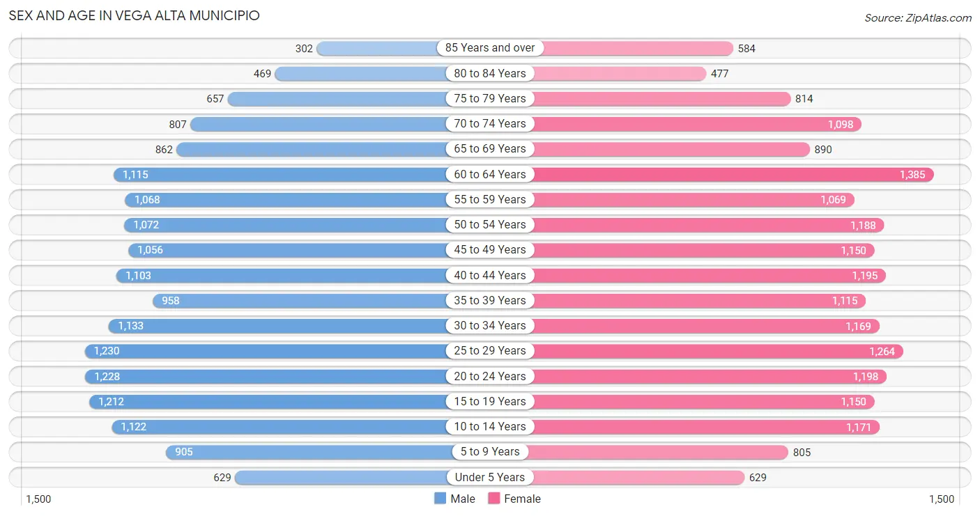Click the female bar for 60 to 64 Years
The height and width of the screenshot is (516, 980).
point(733,175)
